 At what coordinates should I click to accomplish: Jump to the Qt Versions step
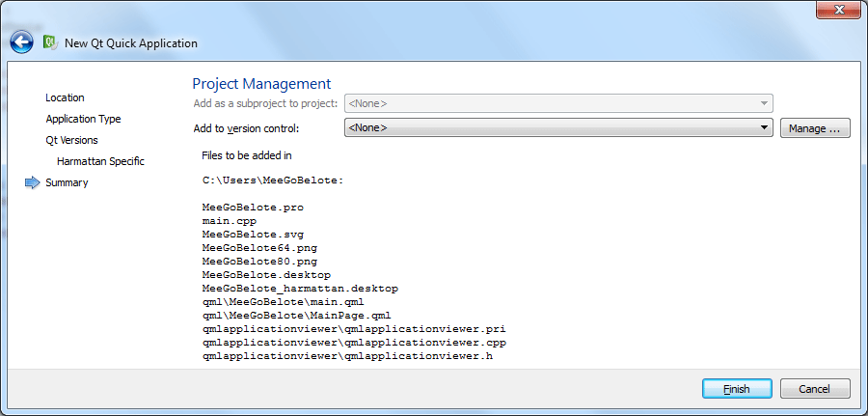pos(71,140)
